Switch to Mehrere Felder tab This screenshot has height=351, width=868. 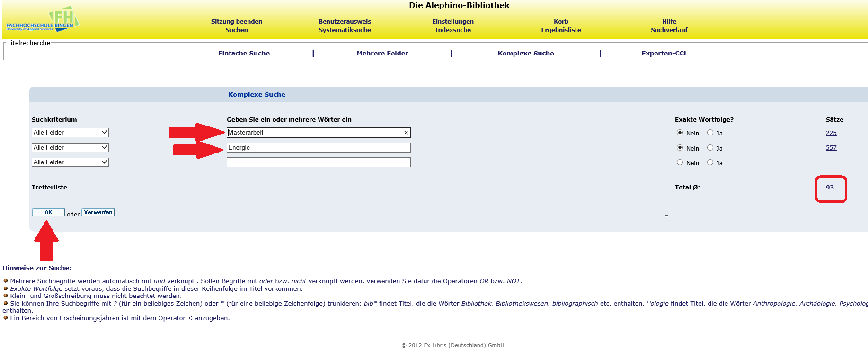(382, 54)
